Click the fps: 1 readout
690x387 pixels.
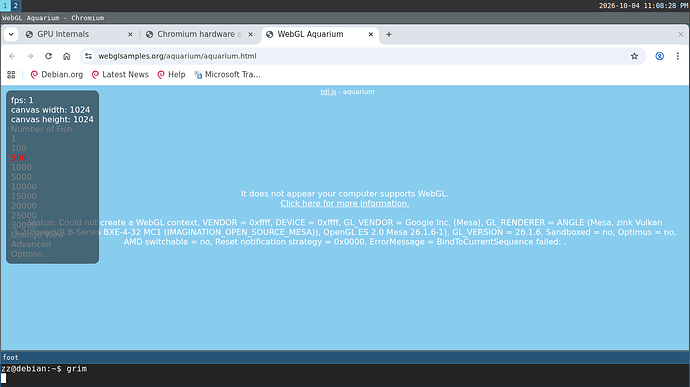[x=22, y=100]
